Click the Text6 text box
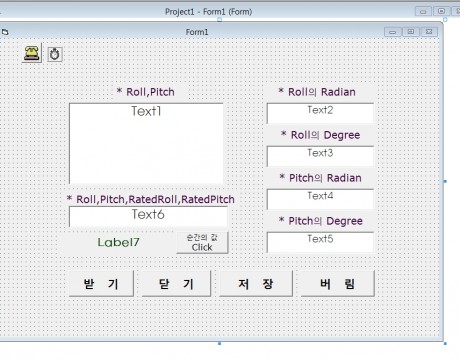 [x=148, y=217]
